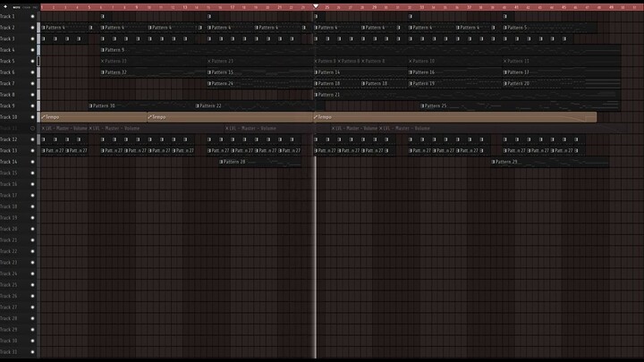Image resolution: width=644 pixels, height=362 pixels.
Task: Mute Track 5 using its dot
Action: tap(32, 61)
